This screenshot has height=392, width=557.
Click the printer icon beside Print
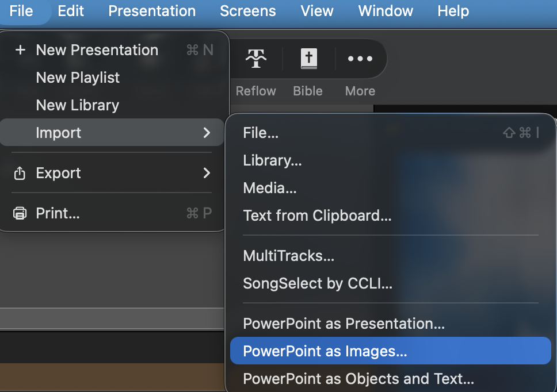click(x=20, y=214)
